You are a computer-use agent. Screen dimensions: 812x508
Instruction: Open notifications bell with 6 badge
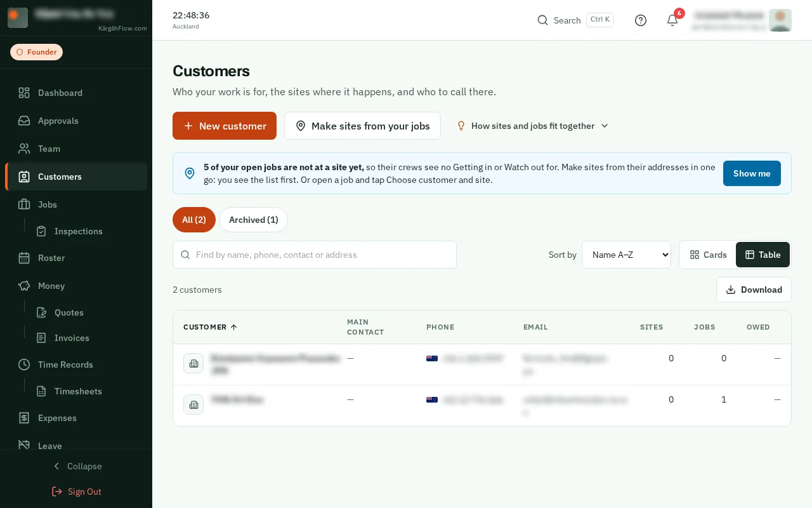click(x=672, y=20)
